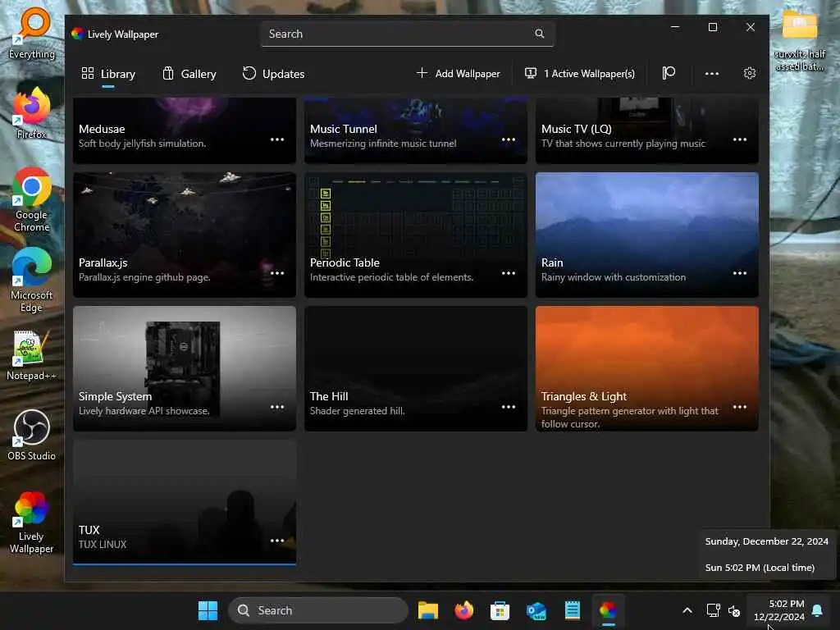Select the Parallax.js wallpaper thumbnail
The image size is (840, 630).
[185, 235]
